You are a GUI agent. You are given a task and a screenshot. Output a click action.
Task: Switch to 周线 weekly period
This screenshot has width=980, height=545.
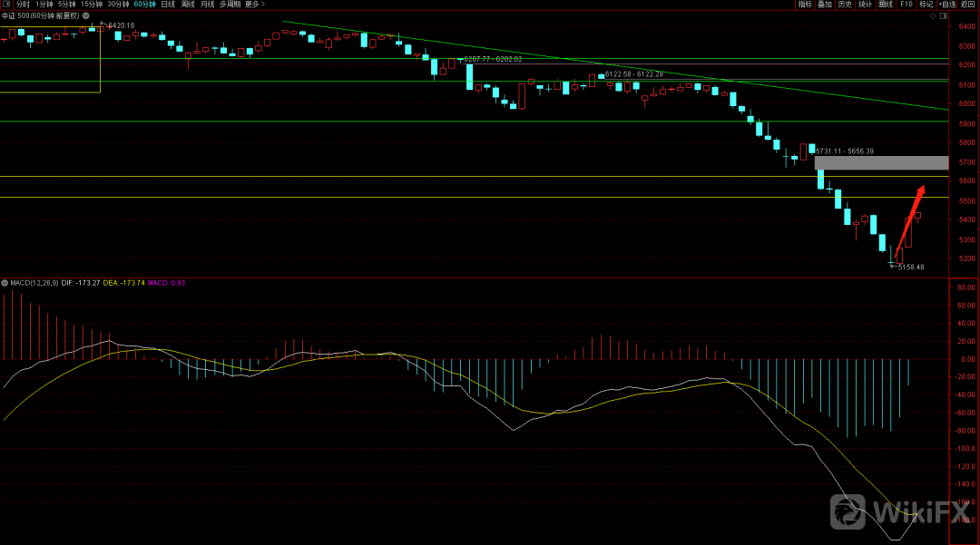pos(188,5)
